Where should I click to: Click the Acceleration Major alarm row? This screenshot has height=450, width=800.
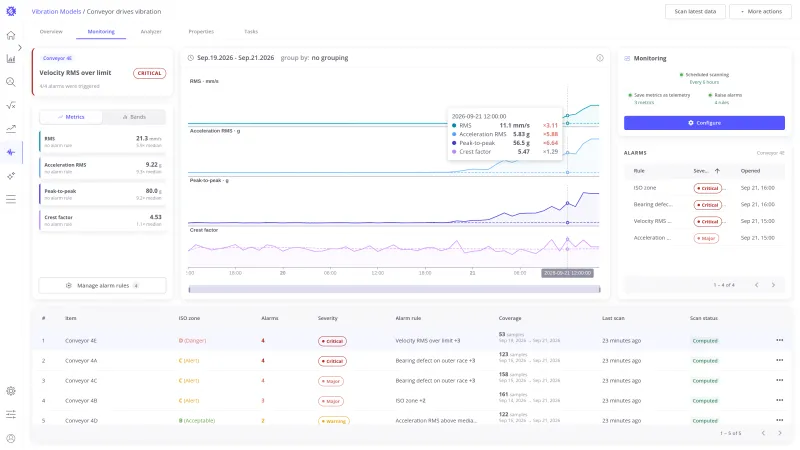coord(704,238)
